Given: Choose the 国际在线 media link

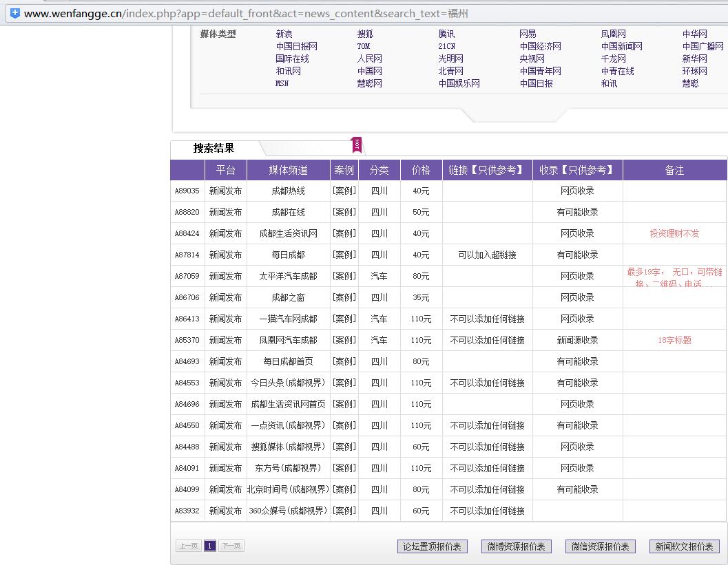Looking at the screenshot, I should coord(292,59).
